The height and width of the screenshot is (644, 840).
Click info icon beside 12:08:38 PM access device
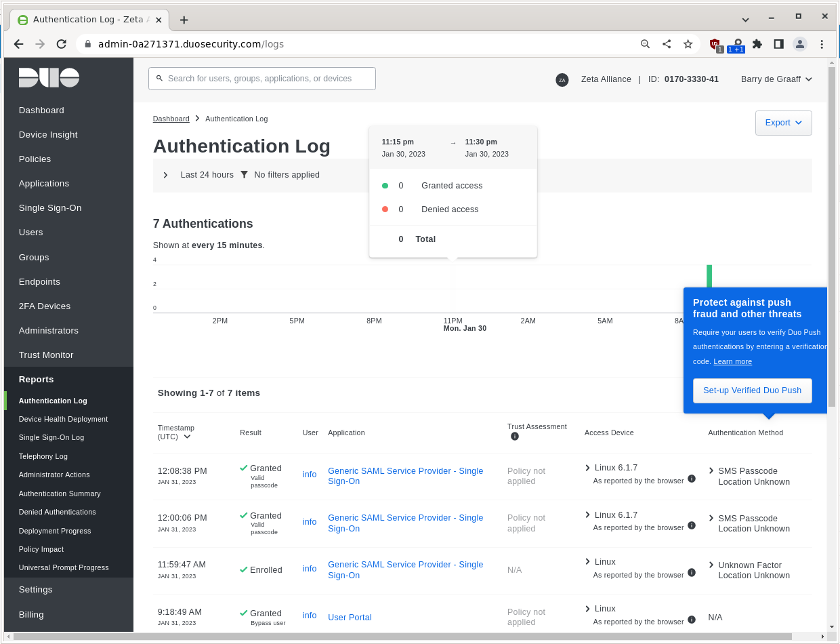(692, 479)
